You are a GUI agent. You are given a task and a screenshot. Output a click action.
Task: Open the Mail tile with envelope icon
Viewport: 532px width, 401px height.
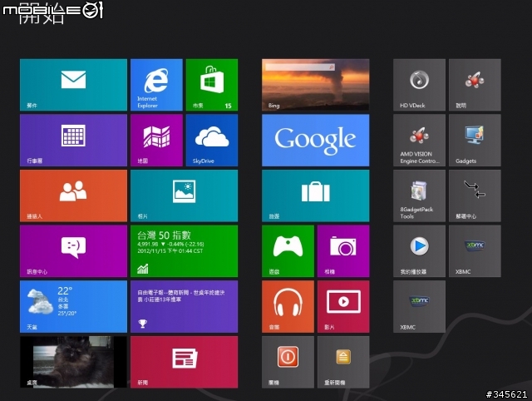[73, 85]
